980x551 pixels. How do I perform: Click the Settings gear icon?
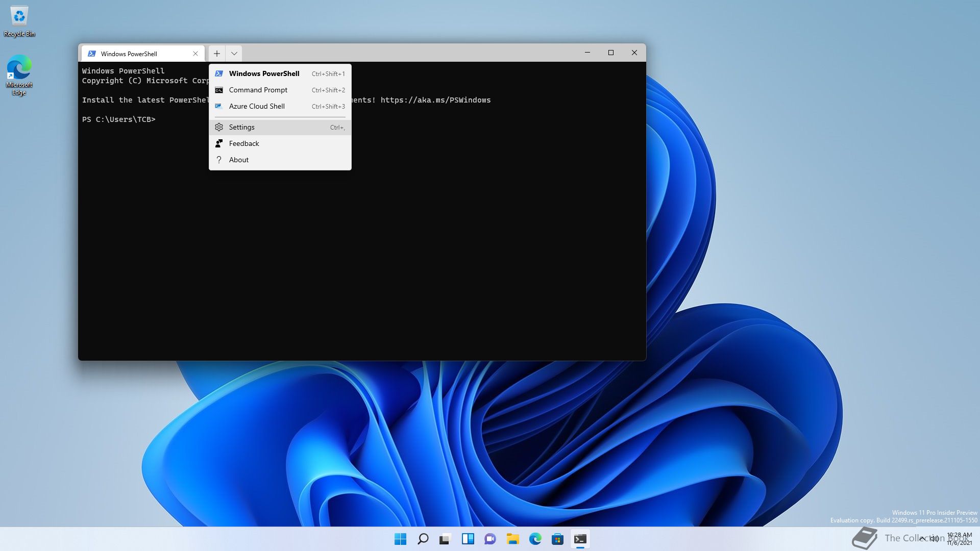219,127
